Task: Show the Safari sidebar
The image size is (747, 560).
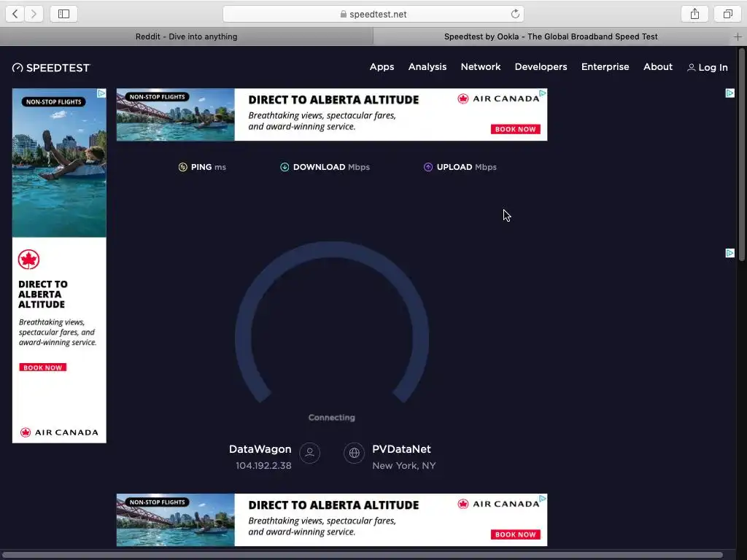Action: (64, 14)
